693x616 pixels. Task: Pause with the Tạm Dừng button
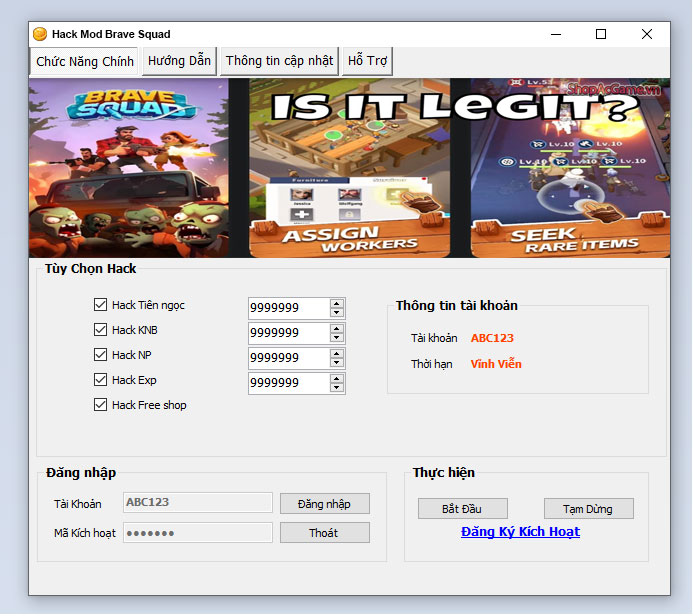pos(589,509)
